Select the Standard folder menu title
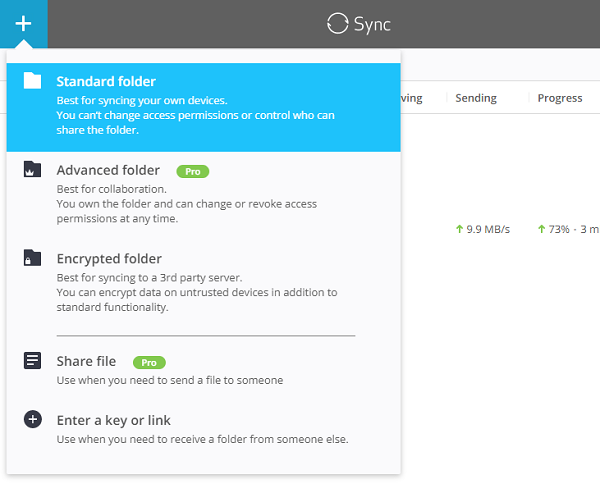The height and width of the screenshot is (493, 600). coord(106,81)
